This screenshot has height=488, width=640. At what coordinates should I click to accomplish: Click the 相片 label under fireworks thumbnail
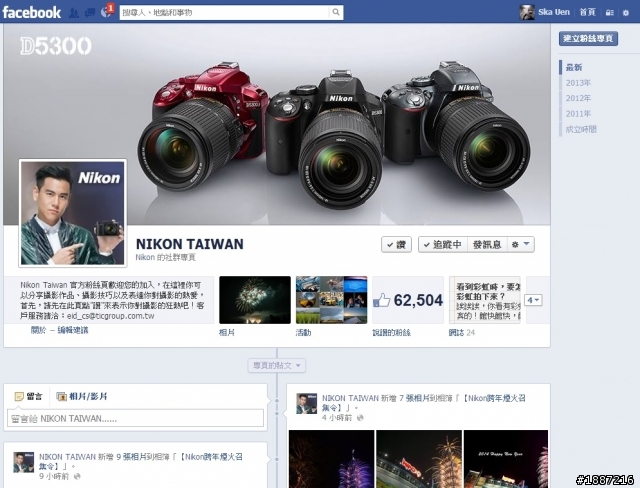(227, 333)
